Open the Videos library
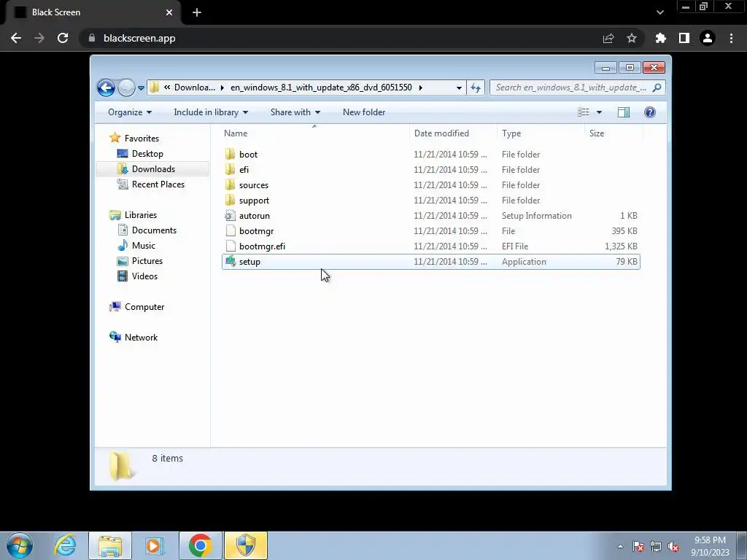The width and height of the screenshot is (747, 560). click(x=144, y=276)
